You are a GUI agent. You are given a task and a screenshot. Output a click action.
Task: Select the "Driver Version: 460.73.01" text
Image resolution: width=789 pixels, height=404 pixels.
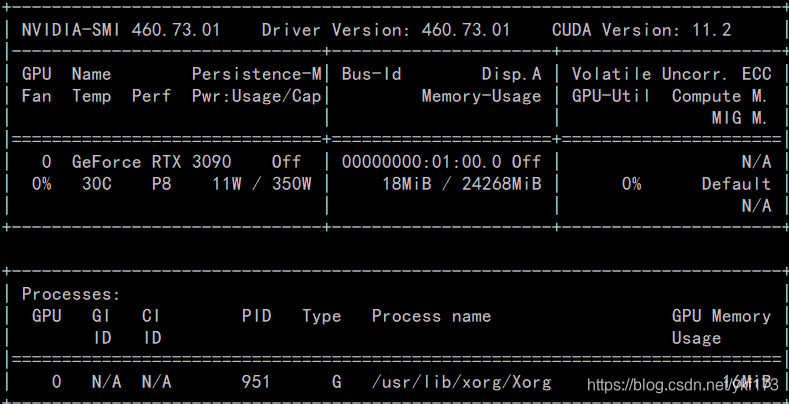pyautogui.click(x=385, y=30)
